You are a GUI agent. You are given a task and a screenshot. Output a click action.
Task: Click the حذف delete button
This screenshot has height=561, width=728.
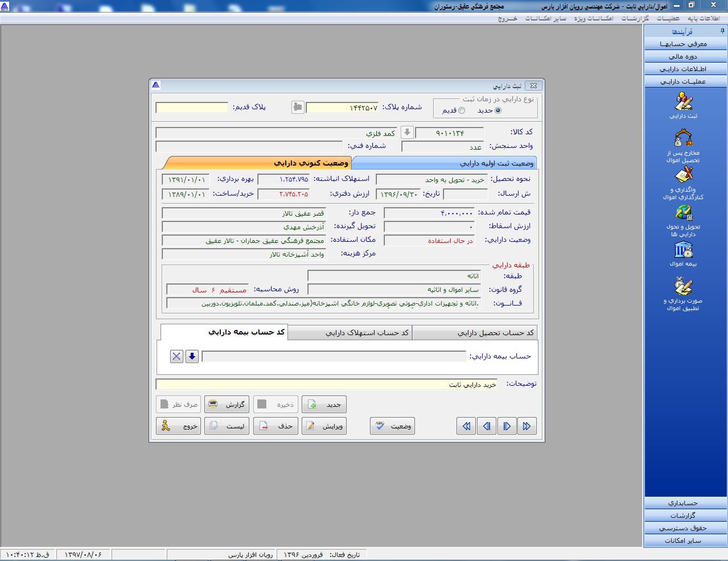(275, 426)
